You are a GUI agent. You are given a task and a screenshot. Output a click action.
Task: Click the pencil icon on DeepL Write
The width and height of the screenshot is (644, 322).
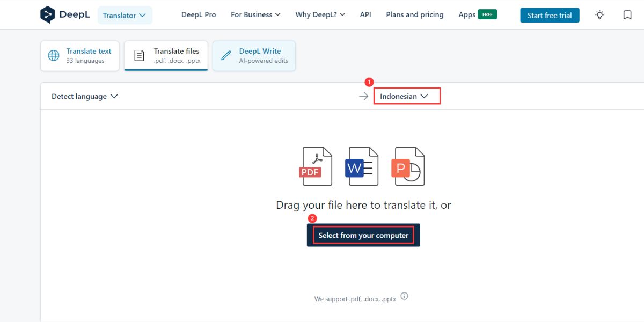click(226, 55)
